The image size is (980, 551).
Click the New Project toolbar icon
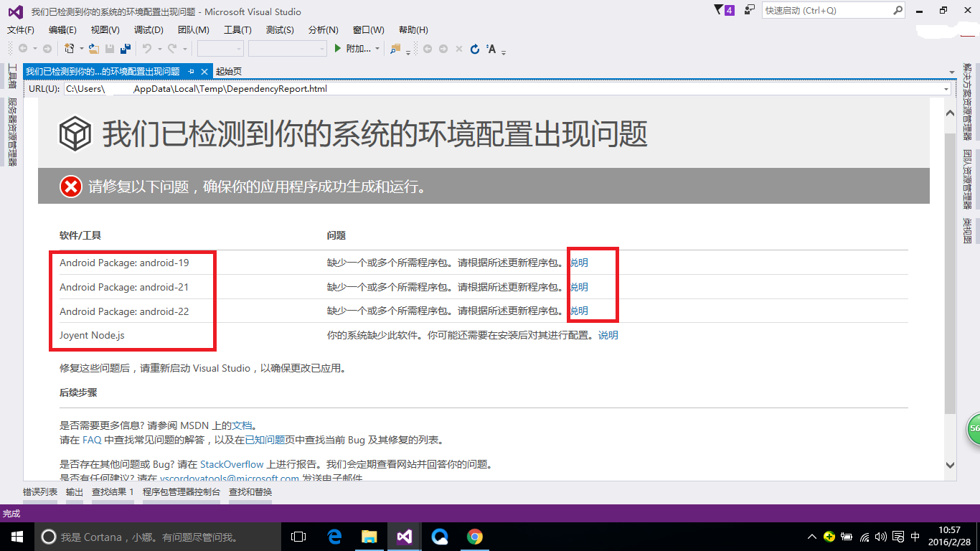[70, 49]
